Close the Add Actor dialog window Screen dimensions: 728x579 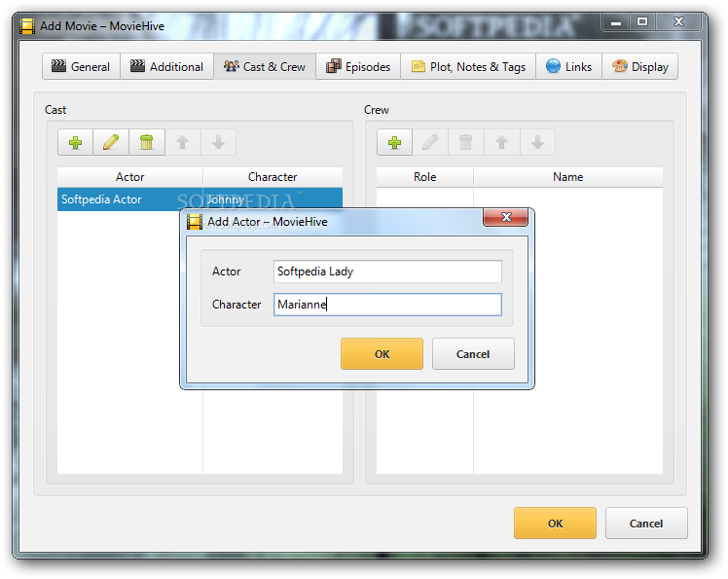coord(505,217)
